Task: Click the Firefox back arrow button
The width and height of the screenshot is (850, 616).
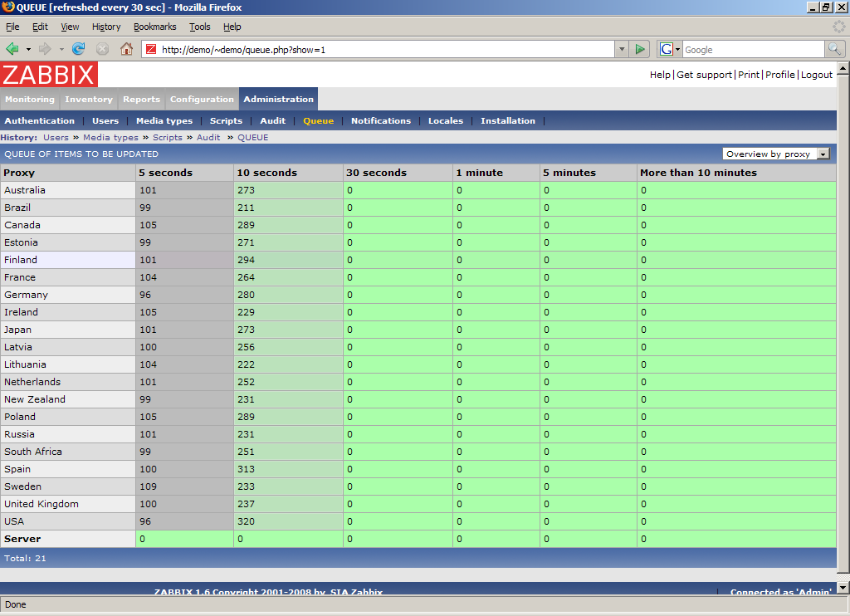Action: 12,49
